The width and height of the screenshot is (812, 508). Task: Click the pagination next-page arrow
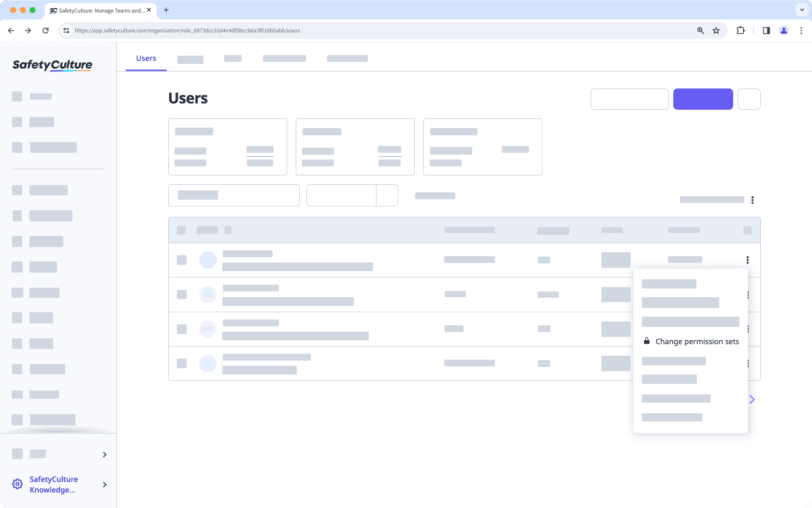click(x=752, y=399)
